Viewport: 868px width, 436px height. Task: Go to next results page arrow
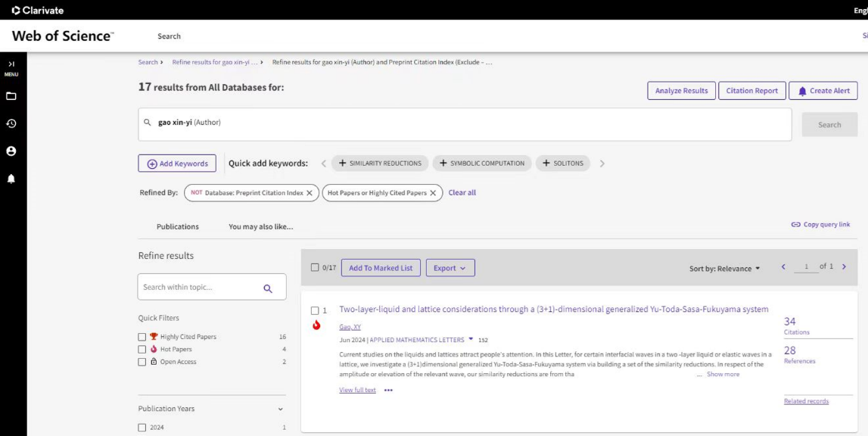[844, 267]
